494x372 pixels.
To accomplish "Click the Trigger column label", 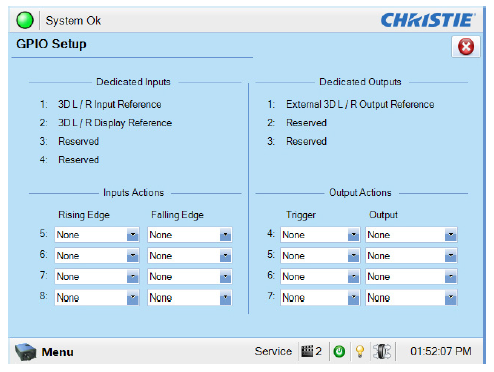I will tap(301, 215).
